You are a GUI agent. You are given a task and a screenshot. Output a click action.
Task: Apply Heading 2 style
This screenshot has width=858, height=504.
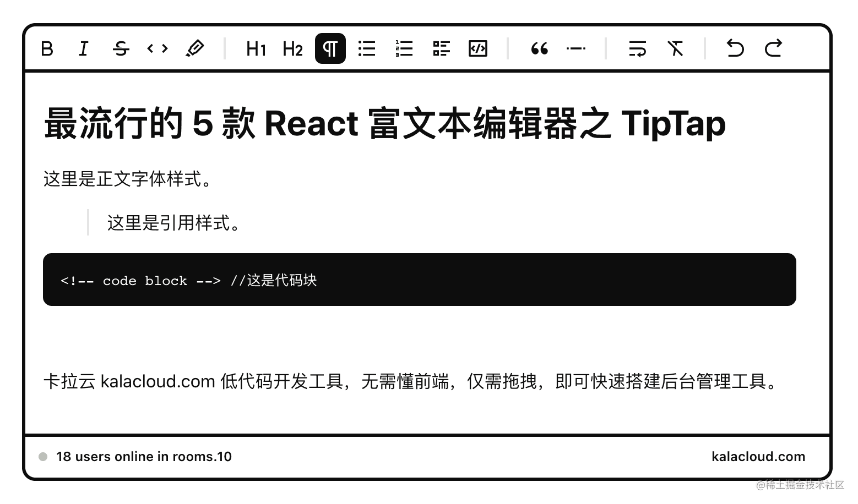coord(292,49)
